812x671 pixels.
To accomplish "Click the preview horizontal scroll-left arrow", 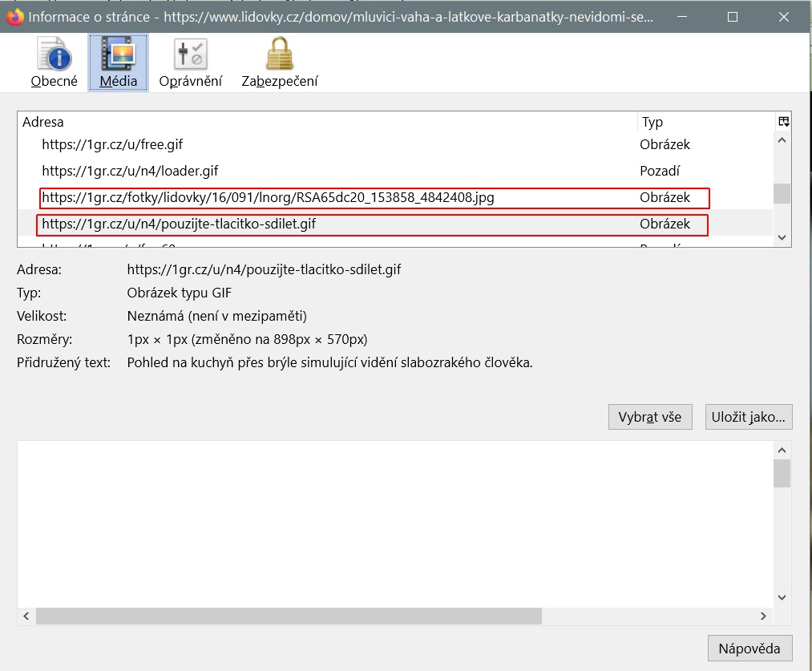I will click(26, 616).
